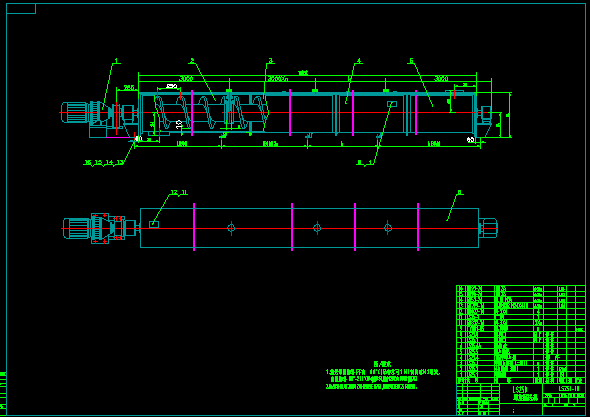Image resolution: width=590 pixels, height=417 pixels.
Task: Click the technical requirements notes block
Action: point(382,375)
